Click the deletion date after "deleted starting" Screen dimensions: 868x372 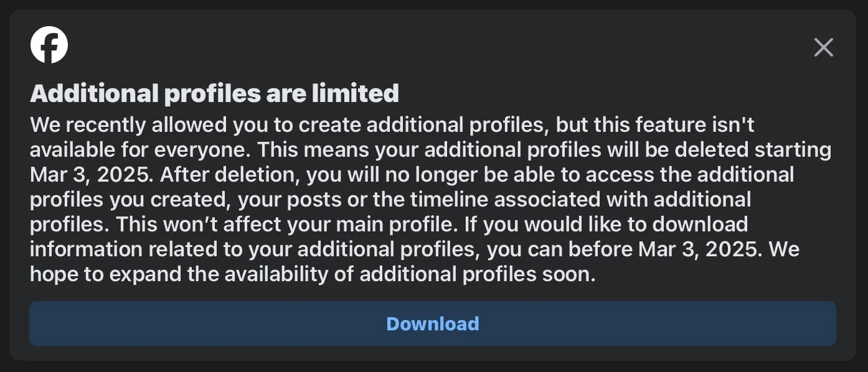[x=90, y=175]
